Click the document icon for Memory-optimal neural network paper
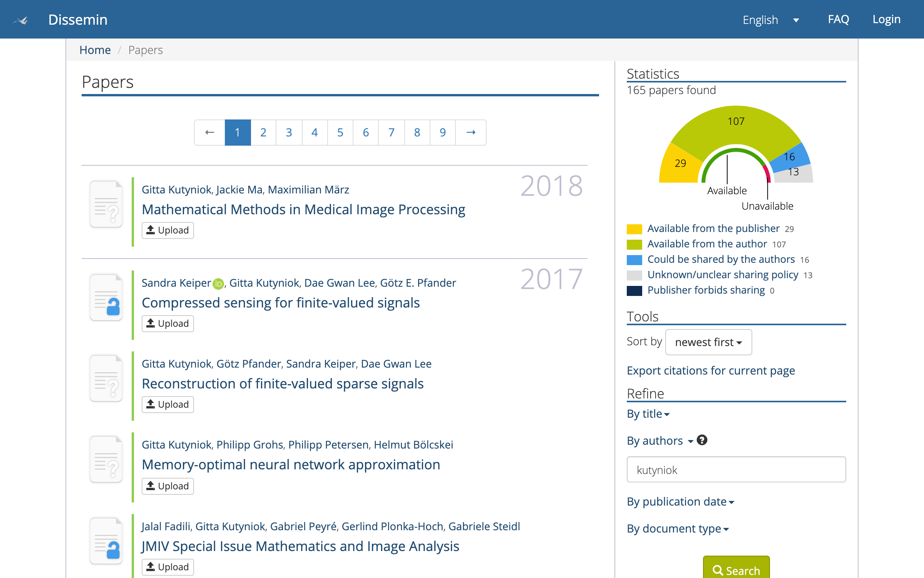This screenshot has width=924, height=578. pos(106,459)
